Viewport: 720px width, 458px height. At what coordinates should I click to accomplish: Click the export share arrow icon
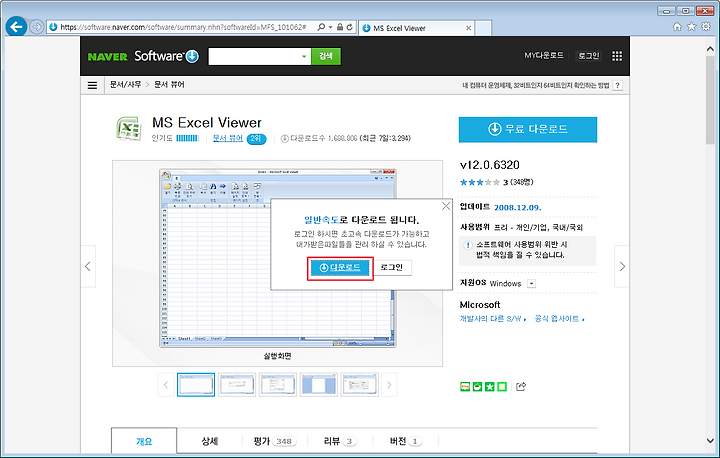[521, 387]
